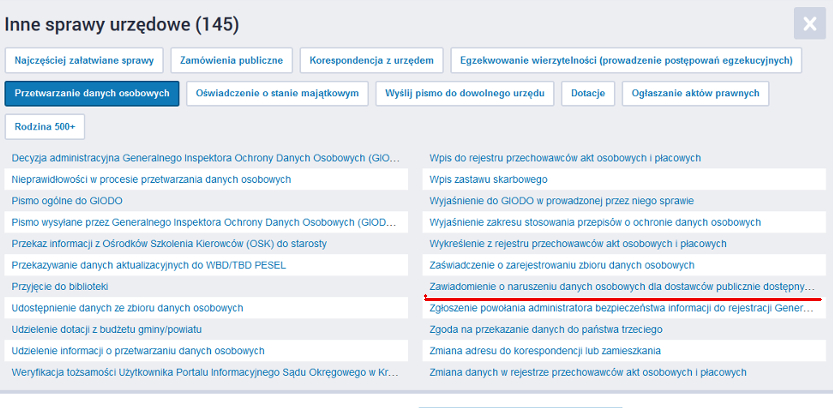Select the Najczęściej załatwiane sprawy category
This screenshot has width=833, height=408.
tap(83, 61)
